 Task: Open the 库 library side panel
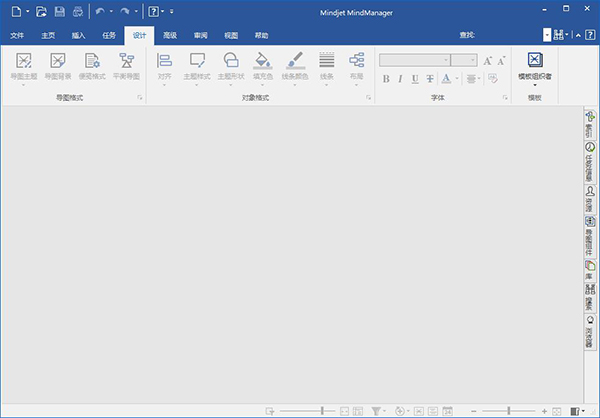(590, 270)
